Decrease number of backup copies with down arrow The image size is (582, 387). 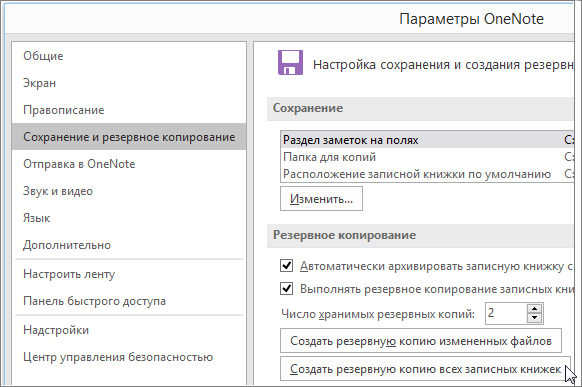(x=534, y=318)
